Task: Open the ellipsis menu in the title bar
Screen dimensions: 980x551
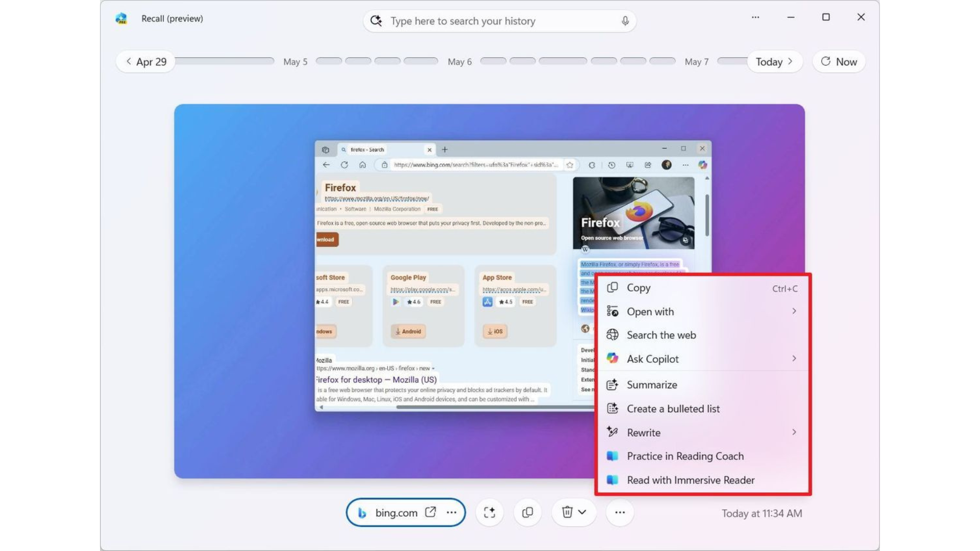Action: point(755,17)
